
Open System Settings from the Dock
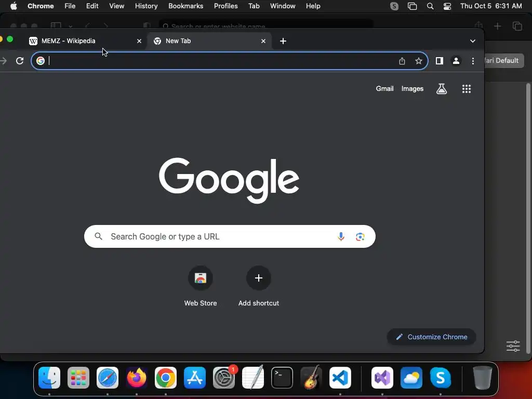pyautogui.click(x=224, y=378)
